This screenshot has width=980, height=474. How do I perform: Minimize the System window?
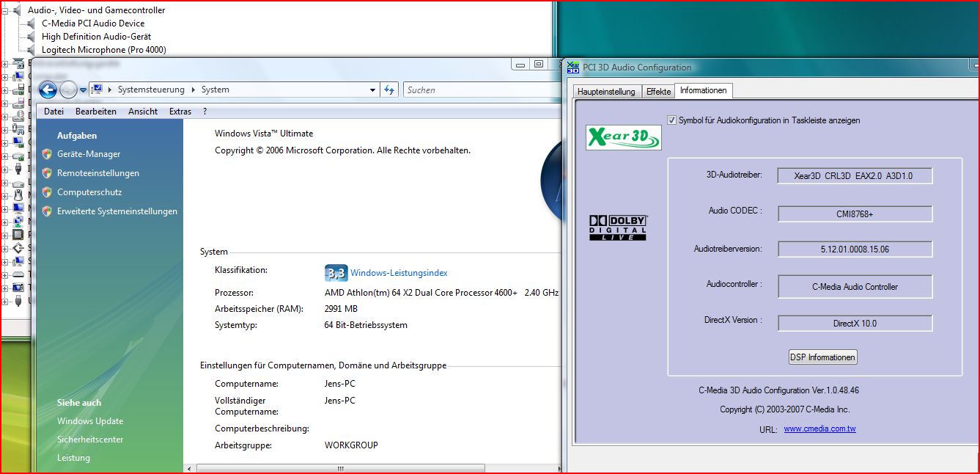pyautogui.click(x=521, y=64)
